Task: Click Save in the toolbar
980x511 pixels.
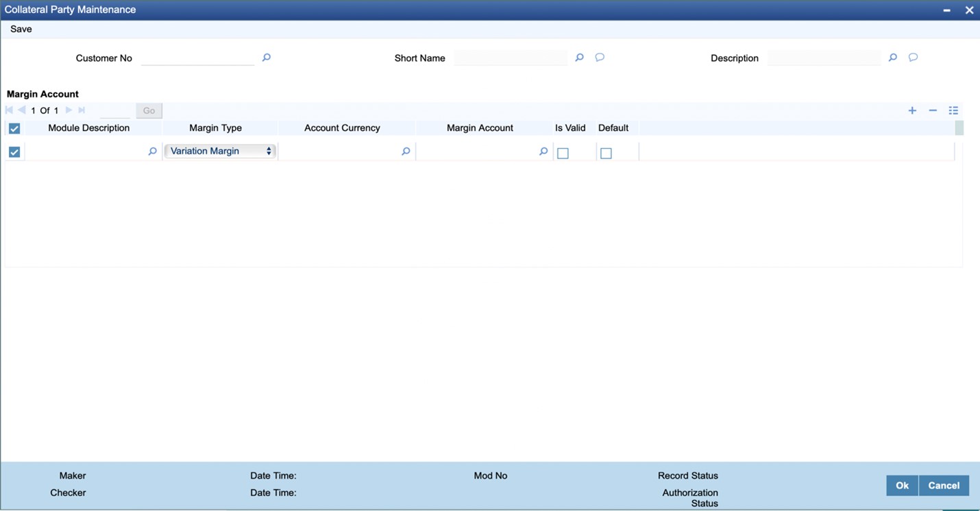Action: pyautogui.click(x=21, y=29)
